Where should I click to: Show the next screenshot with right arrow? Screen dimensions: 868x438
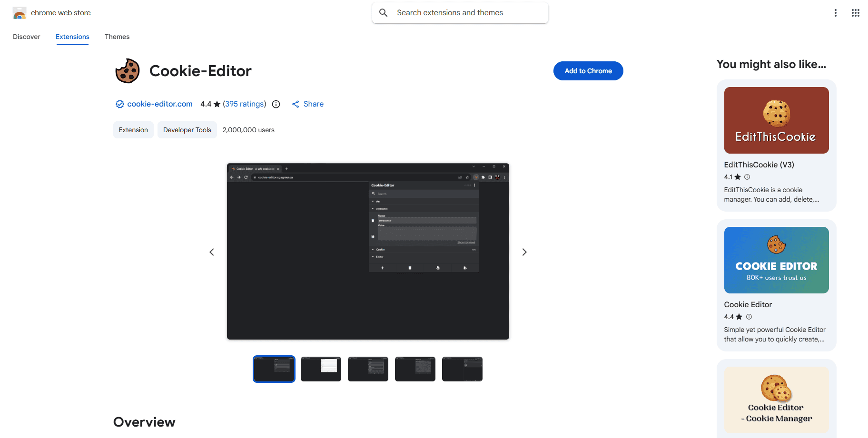point(524,252)
